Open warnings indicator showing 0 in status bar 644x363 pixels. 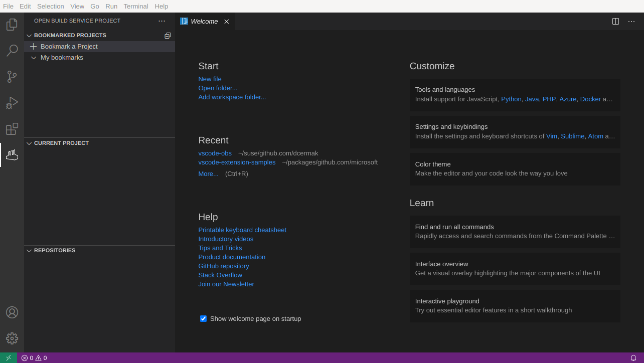pyautogui.click(x=41, y=358)
